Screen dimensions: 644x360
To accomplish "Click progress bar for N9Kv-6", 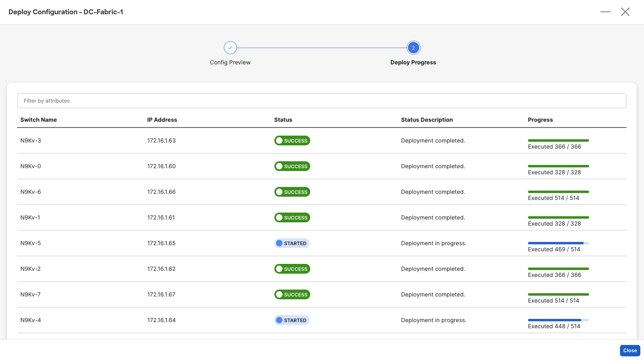I will [559, 192].
